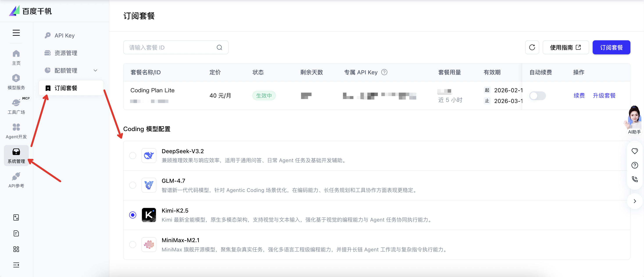
Task: Open the hamburger menu icon
Action: pyautogui.click(x=16, y=33)
